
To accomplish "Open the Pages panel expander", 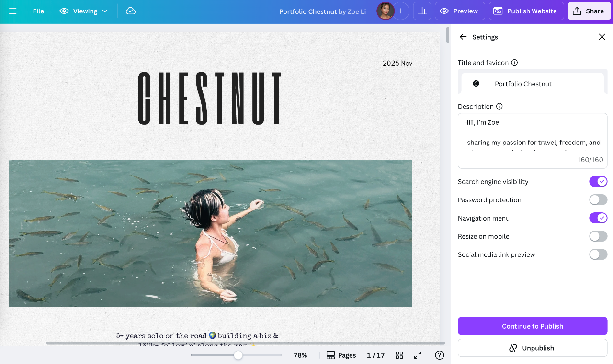I will coord(341,355).
